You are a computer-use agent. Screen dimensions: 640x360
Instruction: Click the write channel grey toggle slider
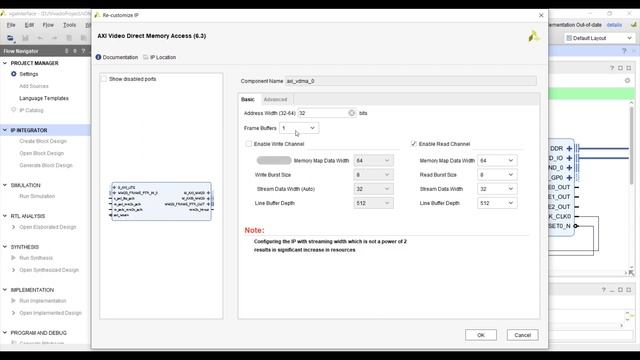(x=274, y=160)
